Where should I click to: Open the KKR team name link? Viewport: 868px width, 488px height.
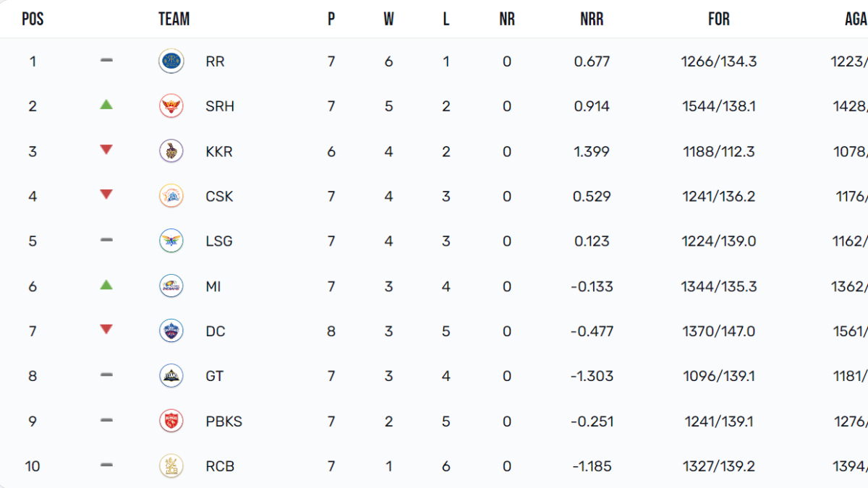coord(218,152)
